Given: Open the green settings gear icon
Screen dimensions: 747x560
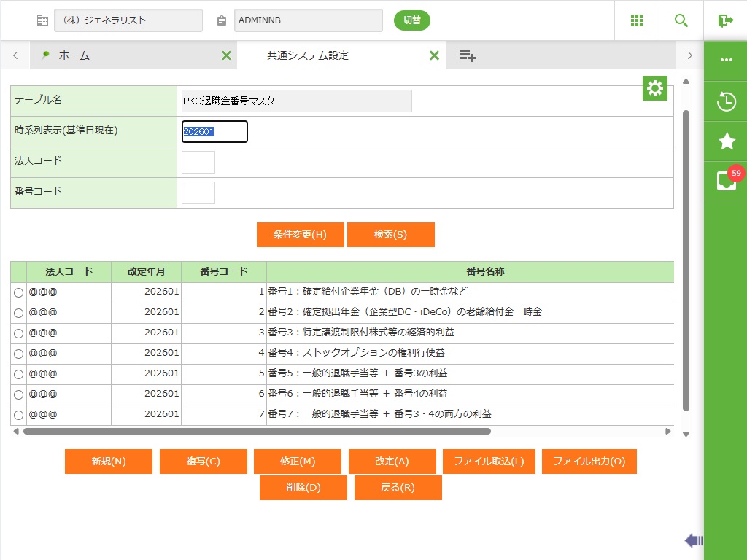Looking at the screenshot, I should coord(654,88).
